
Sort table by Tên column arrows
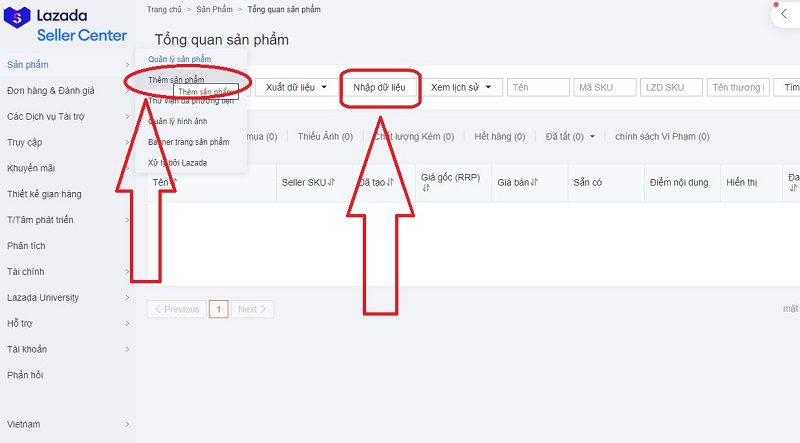(173, 182)
